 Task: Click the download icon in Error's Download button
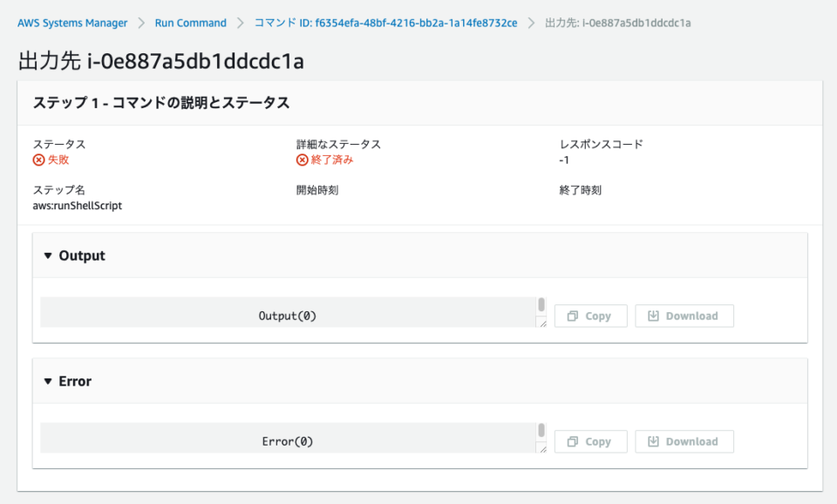(x=654, y=441)
